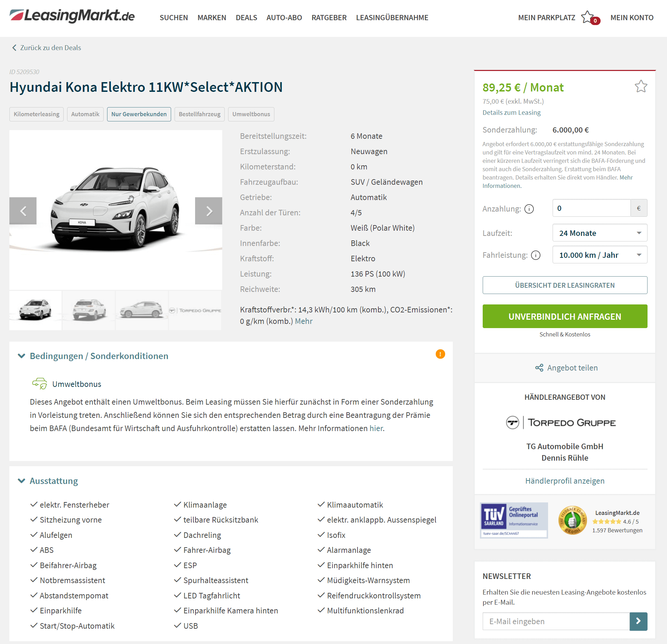Toggle the Nur Gewerbekunden tag
Viewport: 667px width, 644px height.
pyautogui.click(x=139, y=114)
